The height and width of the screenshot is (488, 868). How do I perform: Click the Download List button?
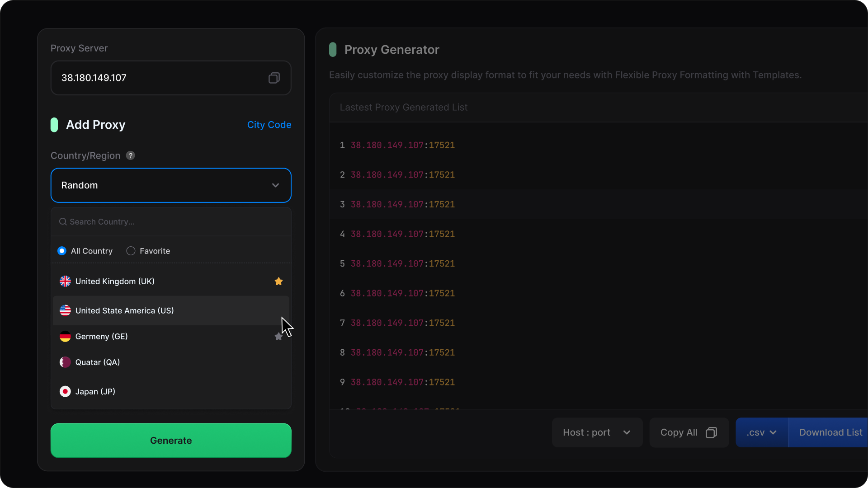coord(830,433)
